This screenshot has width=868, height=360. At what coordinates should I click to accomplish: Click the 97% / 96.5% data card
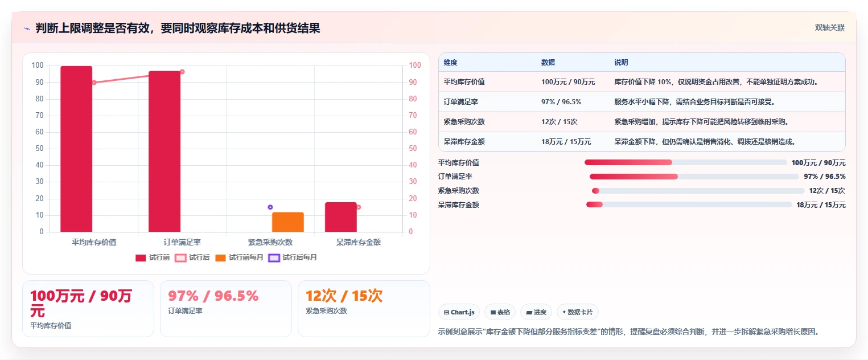point(226,309)
